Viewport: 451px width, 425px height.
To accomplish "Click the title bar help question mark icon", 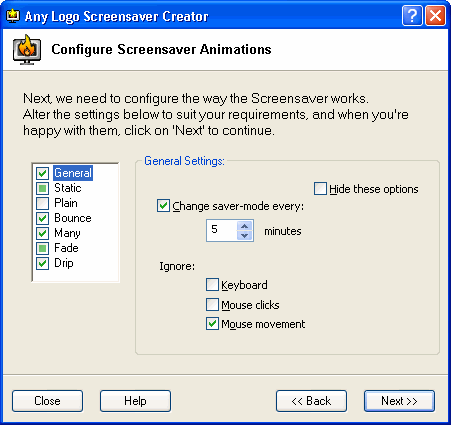I will point(412,16).
